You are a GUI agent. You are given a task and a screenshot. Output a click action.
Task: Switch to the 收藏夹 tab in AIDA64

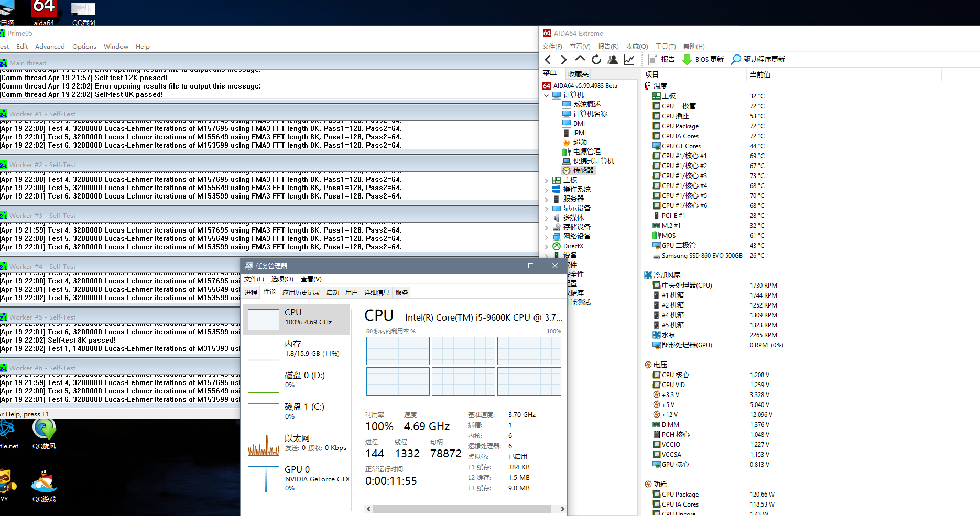tap(578, 74)
